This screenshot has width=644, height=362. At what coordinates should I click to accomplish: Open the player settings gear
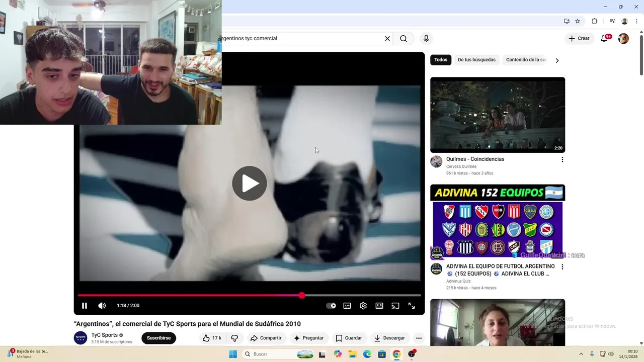363,306
